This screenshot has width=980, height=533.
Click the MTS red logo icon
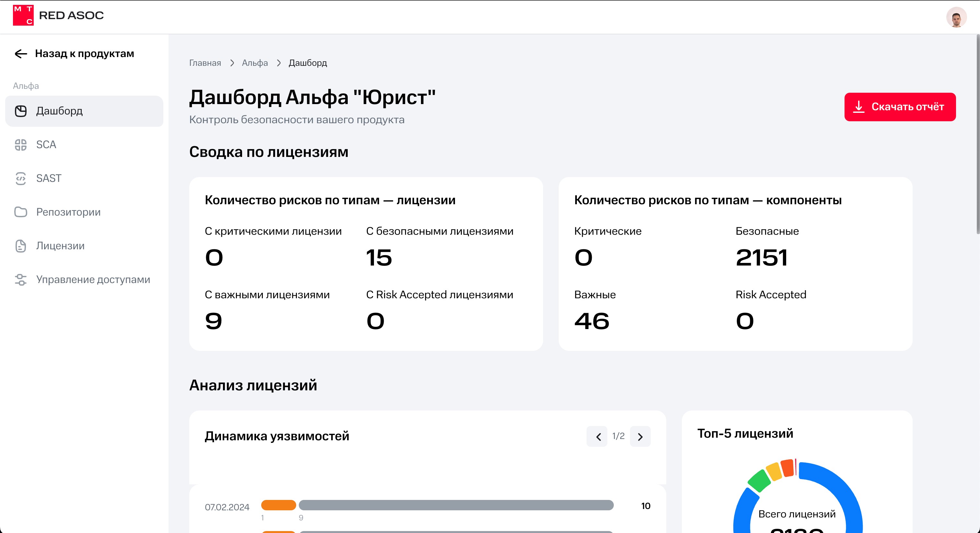[x=23, y=15]
